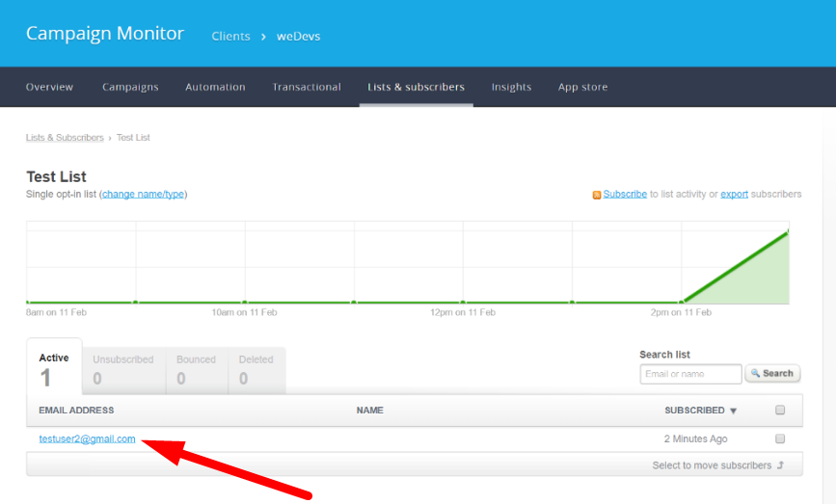Sort by the NAME column header
The width and height of the screenshot is (836, 504).
[370, 411]
